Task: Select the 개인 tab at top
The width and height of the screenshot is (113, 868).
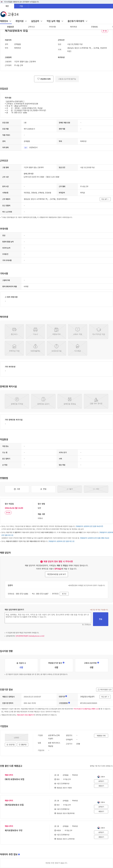Action: pyautogui.click(x=7, y=6)
